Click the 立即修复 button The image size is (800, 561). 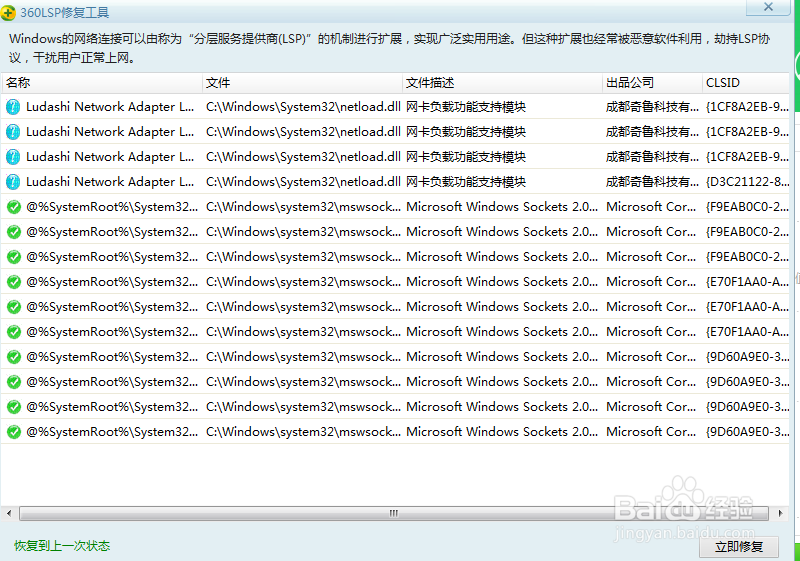point(739,547)
